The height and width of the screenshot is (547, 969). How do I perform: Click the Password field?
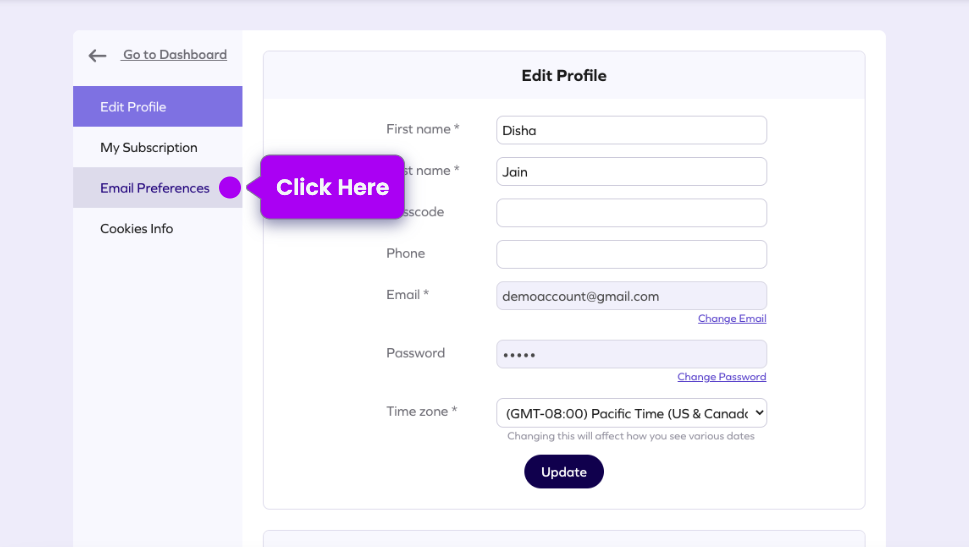[x=631, y=354]
